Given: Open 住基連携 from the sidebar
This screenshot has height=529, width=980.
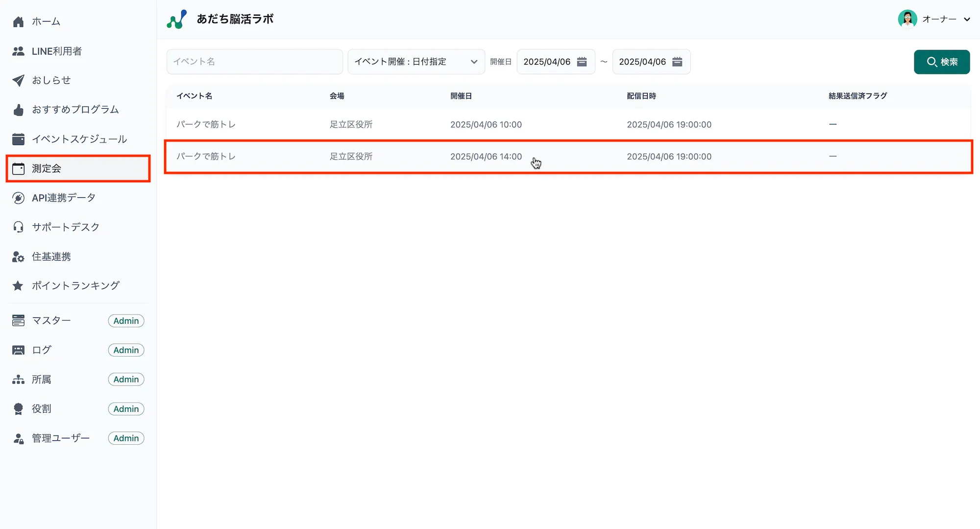Looking at the screenshot, I should [x=18, y=256].
